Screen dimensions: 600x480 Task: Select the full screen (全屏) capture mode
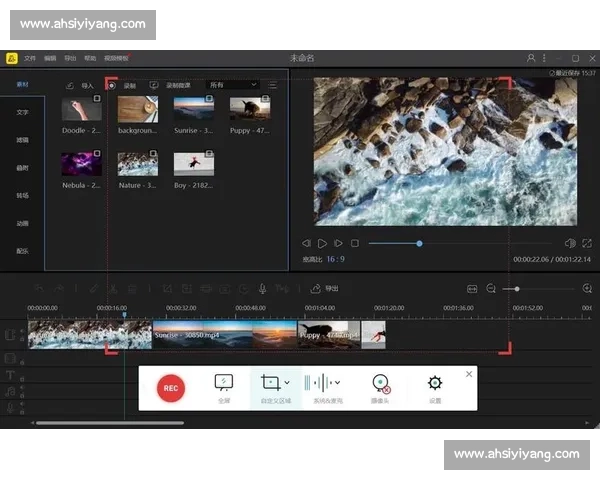224,383
